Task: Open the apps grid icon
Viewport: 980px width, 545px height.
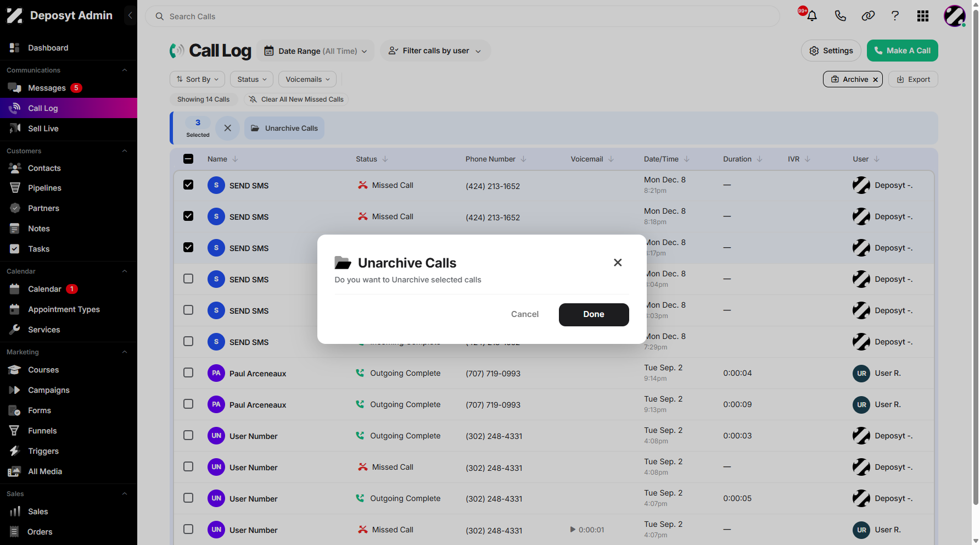Action: pos(923,16)
